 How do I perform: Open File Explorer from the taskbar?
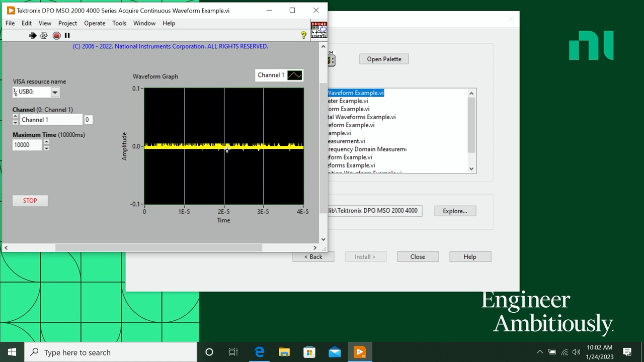tap(284, 352)
